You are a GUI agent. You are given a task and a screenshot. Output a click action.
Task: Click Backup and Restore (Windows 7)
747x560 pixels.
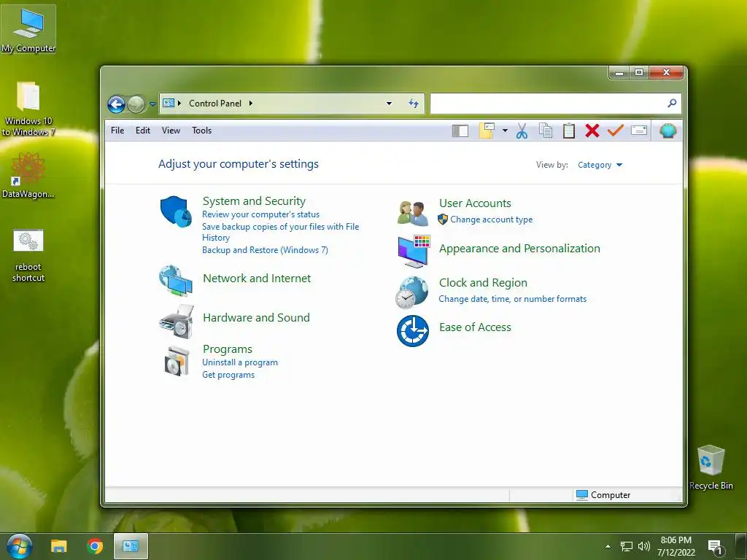click(x=265, y=250)
